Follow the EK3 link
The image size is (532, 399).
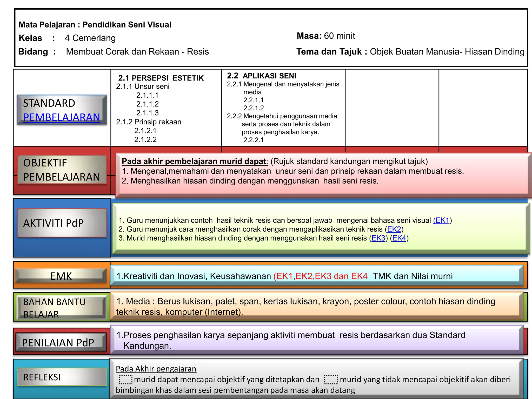pyautogui.click(x=378, y=238)
